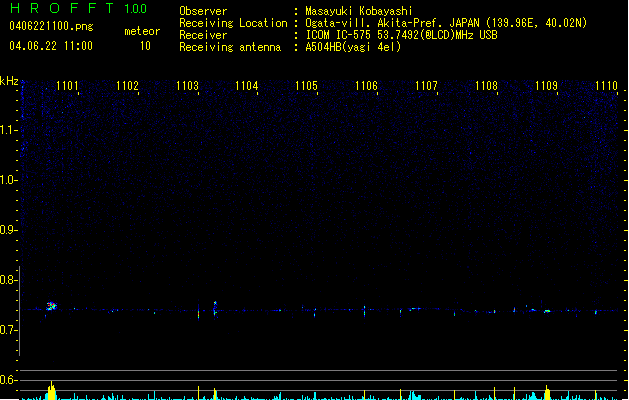629x400 pixels.
Task: Click the receiving antenna value A504HB(yagi 4el)
Action: pos(353,47)
